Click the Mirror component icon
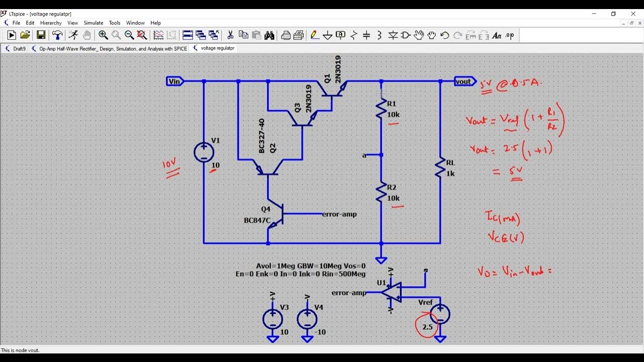 (x=484, y=35)
